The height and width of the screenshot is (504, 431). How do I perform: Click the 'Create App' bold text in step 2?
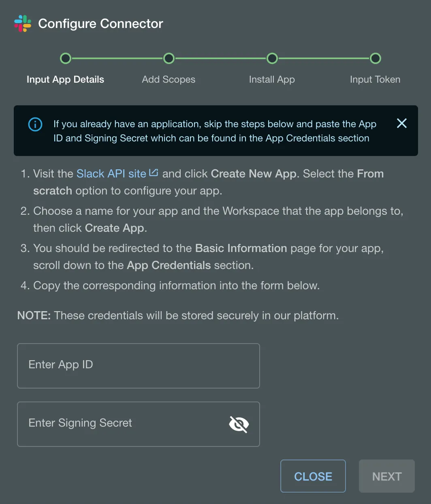click(115, 228)
